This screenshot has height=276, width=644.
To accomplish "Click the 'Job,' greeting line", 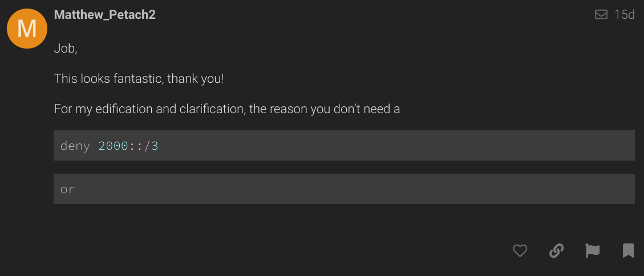I will 66,49.
